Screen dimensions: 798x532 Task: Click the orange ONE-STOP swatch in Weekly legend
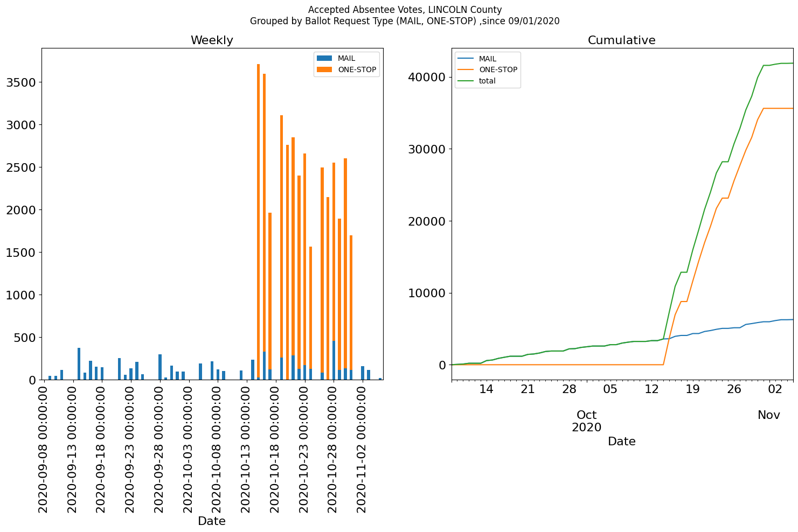(324, 69)
